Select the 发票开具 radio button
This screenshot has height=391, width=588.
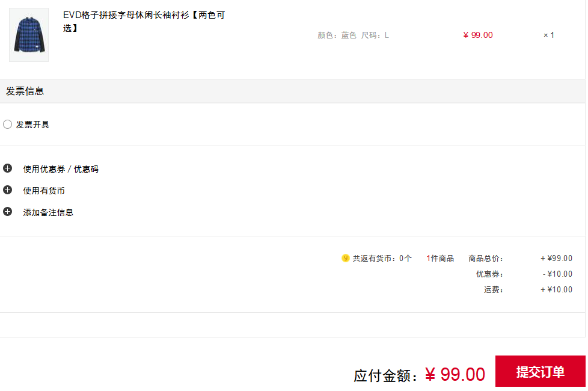point(7,124)
